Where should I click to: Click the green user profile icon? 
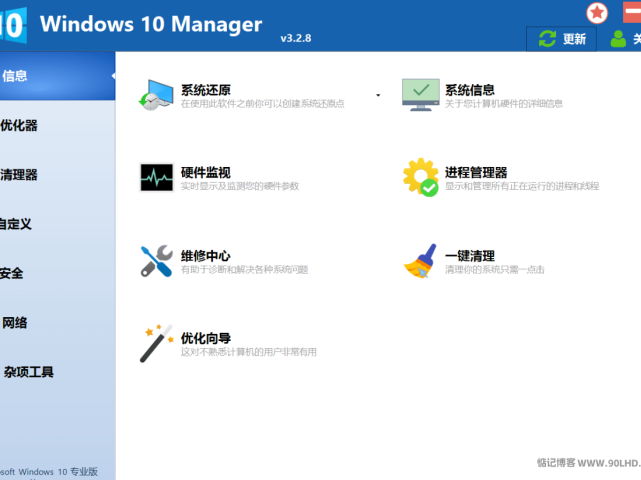click(x=618, y=39)
